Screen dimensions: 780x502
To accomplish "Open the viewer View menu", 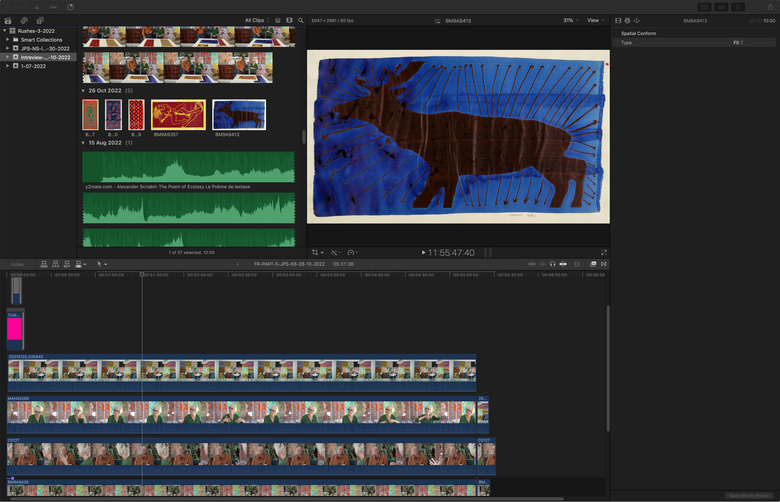I will tap(595, 20).
